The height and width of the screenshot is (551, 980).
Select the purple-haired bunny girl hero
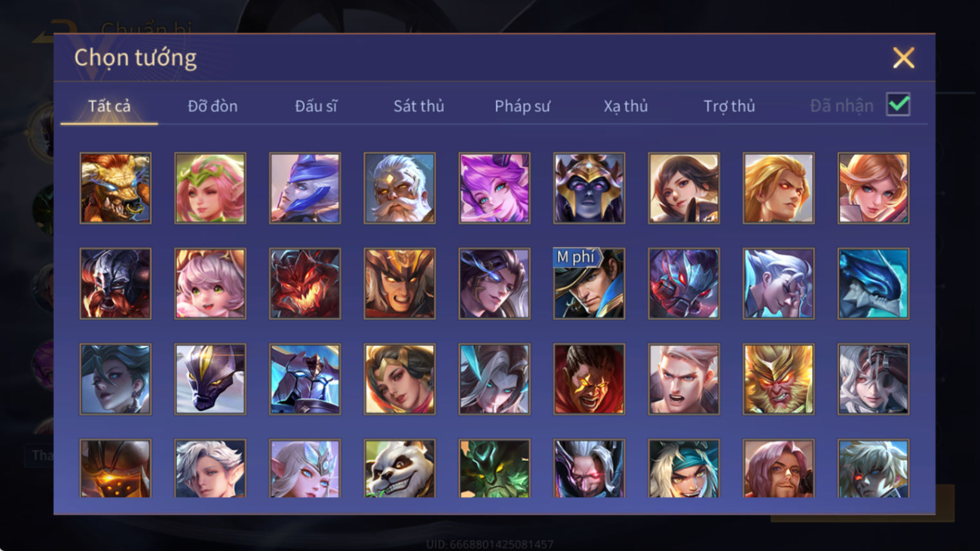tap(494, 188)
